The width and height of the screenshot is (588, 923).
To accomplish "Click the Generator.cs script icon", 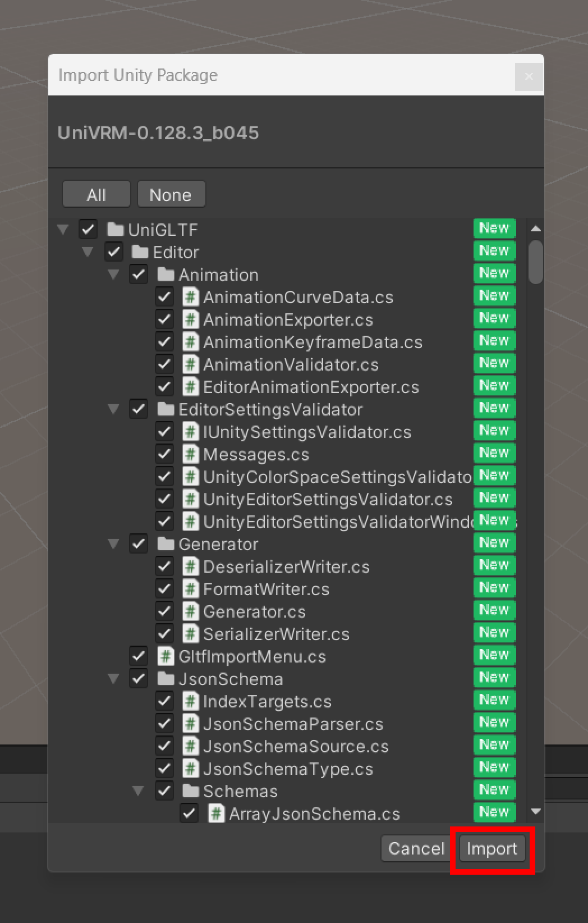I will click(x=191, y=611).
